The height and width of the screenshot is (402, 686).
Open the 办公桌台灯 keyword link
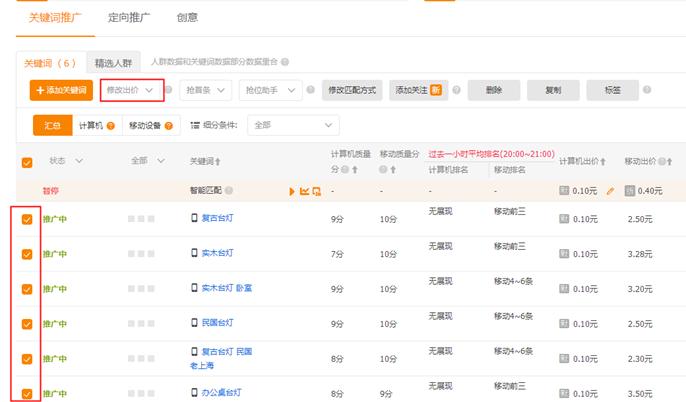(x=221, y=392)
